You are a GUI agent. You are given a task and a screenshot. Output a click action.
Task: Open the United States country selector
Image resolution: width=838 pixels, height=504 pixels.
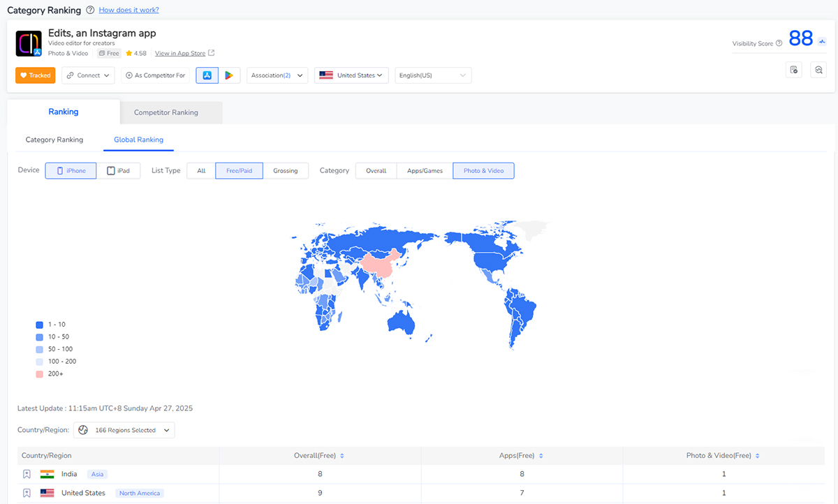352,75
